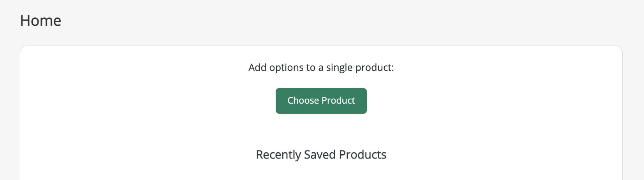Click the white card's empty area right of Choose Product
The image size is (644, 180).
coord(494,101)
